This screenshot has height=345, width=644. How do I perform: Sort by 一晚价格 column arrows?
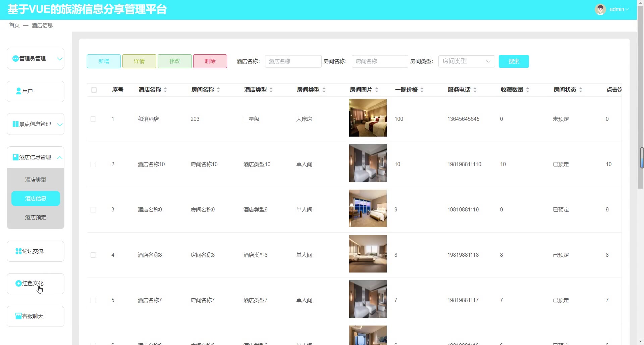click(x=422, y=90)
